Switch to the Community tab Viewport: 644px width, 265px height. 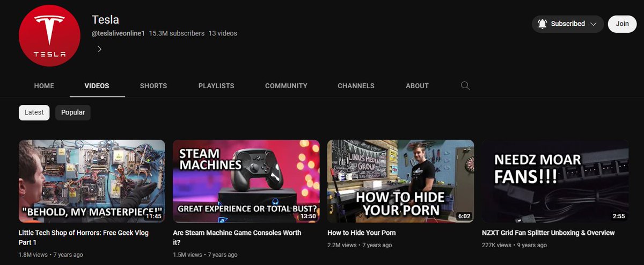point(286,86)
